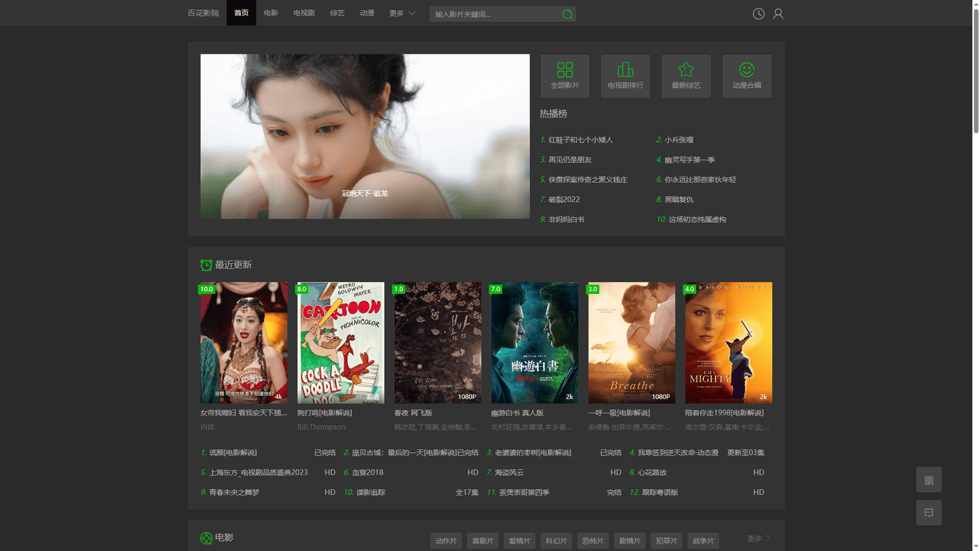980x551 pixels.
Task: Open the Breathe movie poster
Action: point(632,343)
